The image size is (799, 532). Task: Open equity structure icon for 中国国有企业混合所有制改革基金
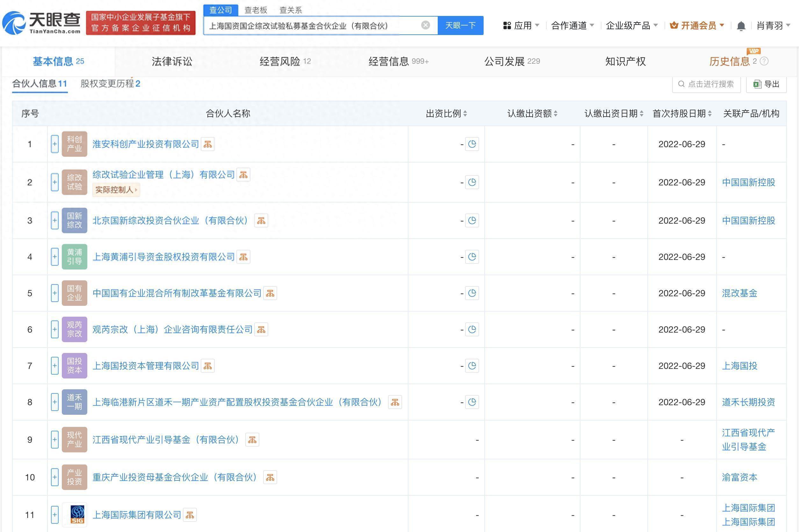270,293
